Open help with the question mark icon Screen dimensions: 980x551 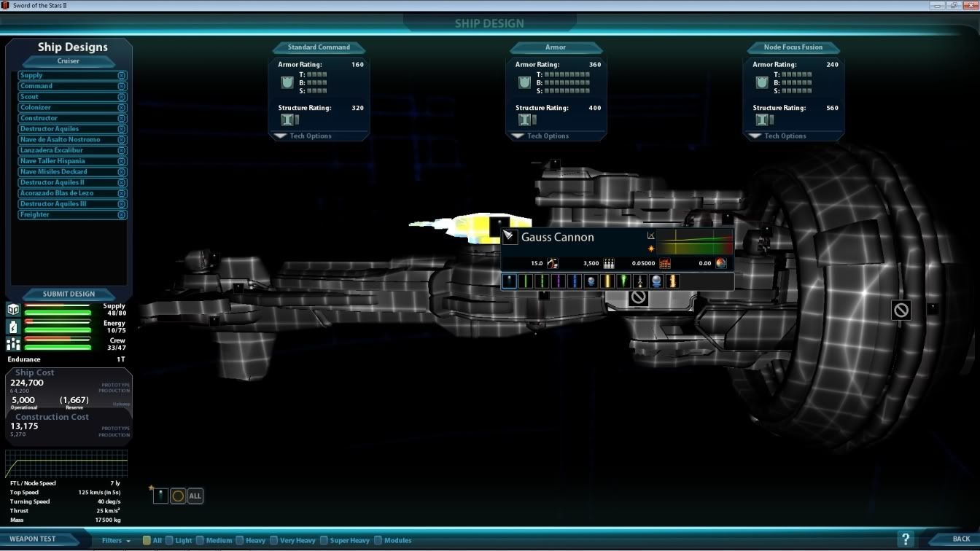click(x=905, y=539)
